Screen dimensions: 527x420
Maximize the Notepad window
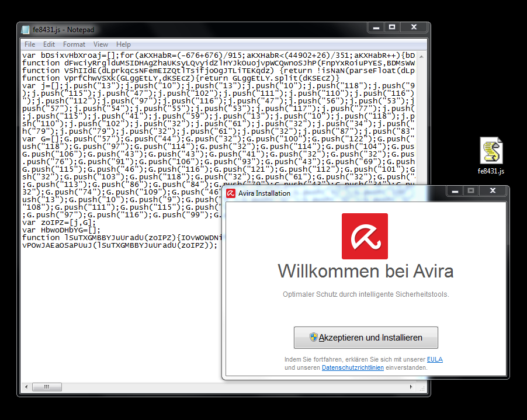click(x=392, y=27)
